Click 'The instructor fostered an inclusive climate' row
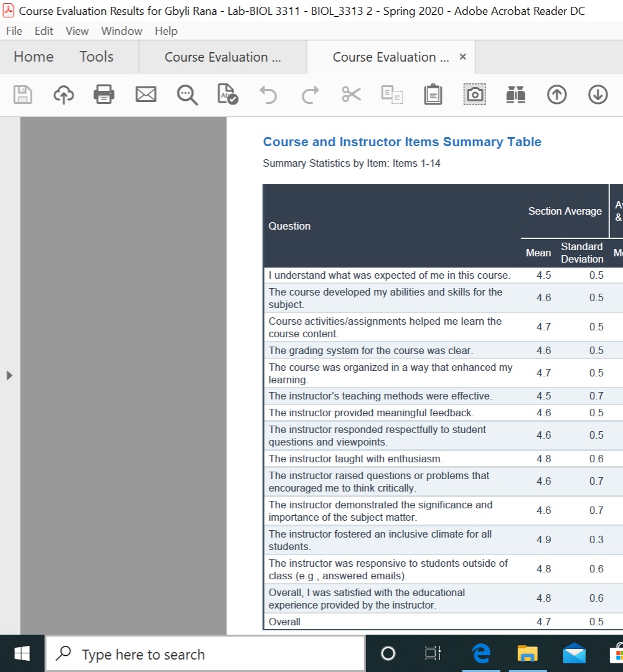623x672 pixels. coord(380,540)
